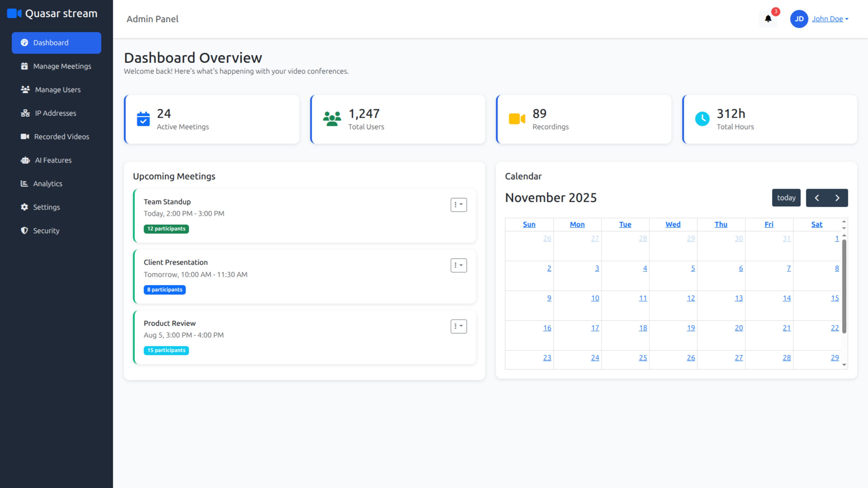Click the JD avatar circle
This screenshot has width=868, height=488.
point(799,19)
